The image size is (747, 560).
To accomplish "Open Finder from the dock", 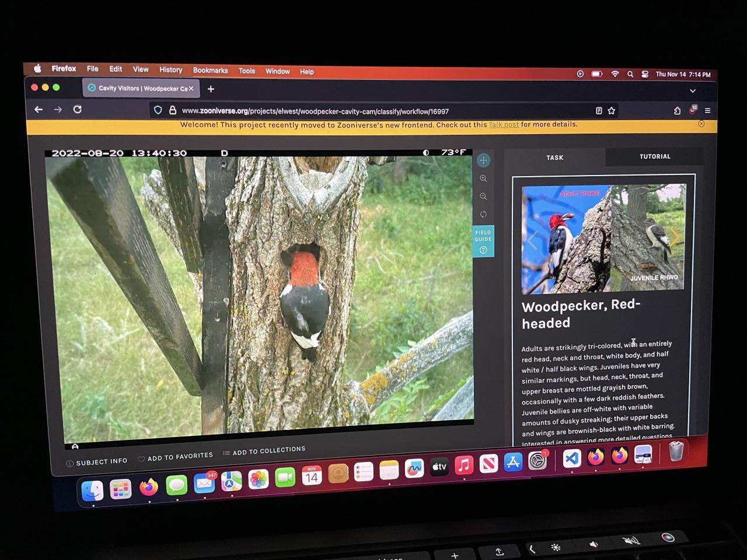I will (x=92, y=491).
